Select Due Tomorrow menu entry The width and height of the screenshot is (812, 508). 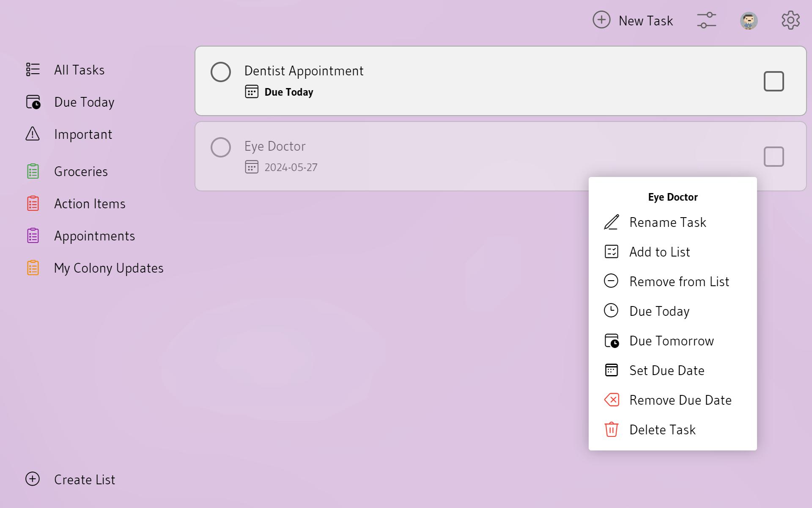point(672,340)
